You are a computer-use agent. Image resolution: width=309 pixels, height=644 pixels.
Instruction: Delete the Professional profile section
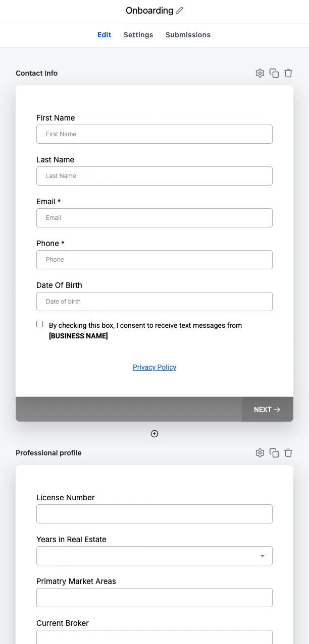point(288,453)
